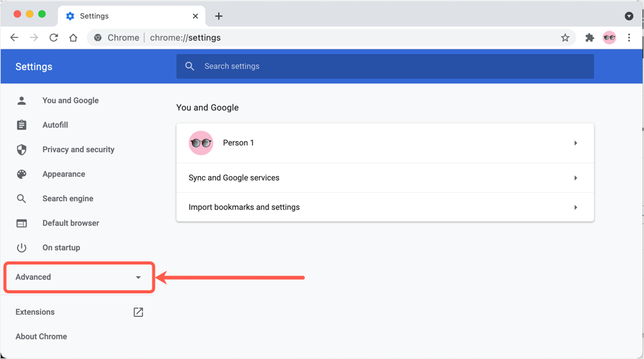
Task: Open a new tab with plus button
Action: 219,16
